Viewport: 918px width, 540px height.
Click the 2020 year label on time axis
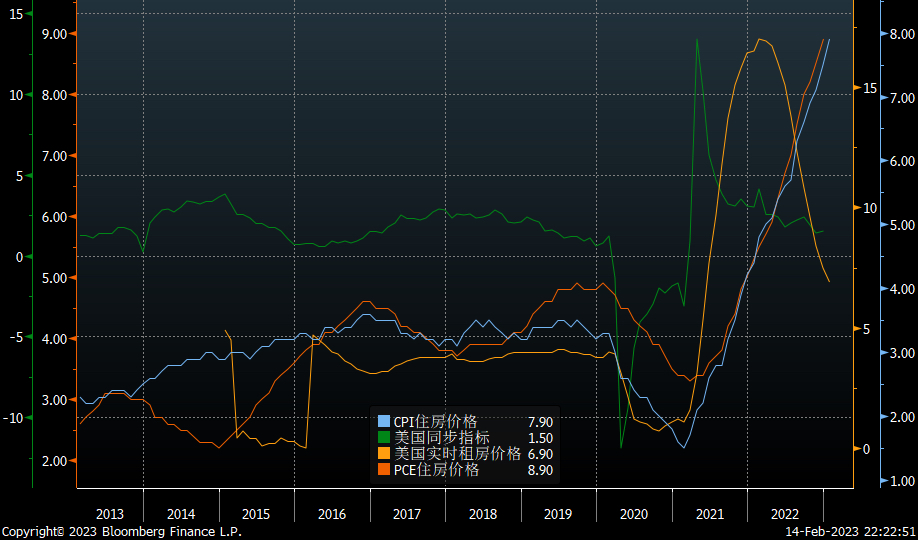[x=634, y=514]
